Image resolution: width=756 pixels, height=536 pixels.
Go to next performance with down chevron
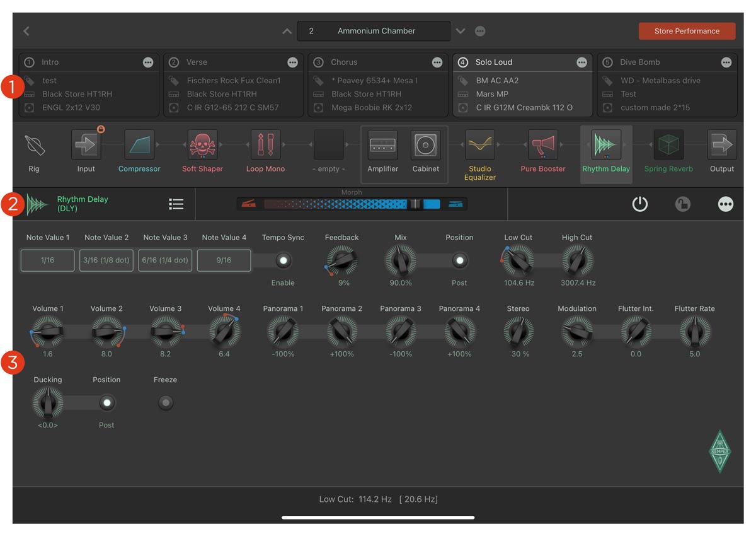coord(461,31)
